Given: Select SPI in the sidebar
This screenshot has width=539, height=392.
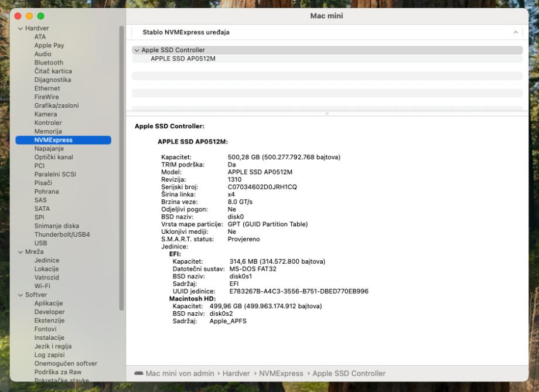Looking at the screenshot, I should tap(39, 217).
